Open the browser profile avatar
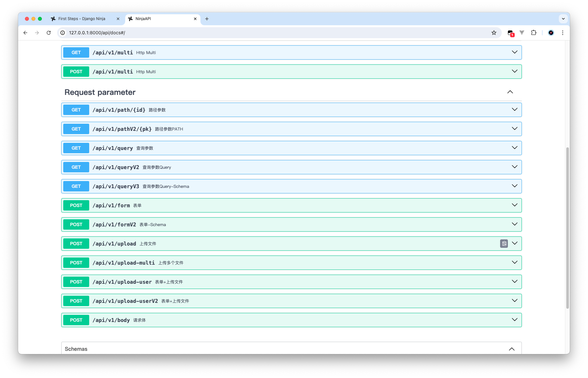The image size is (588, 378). (551, 33)
